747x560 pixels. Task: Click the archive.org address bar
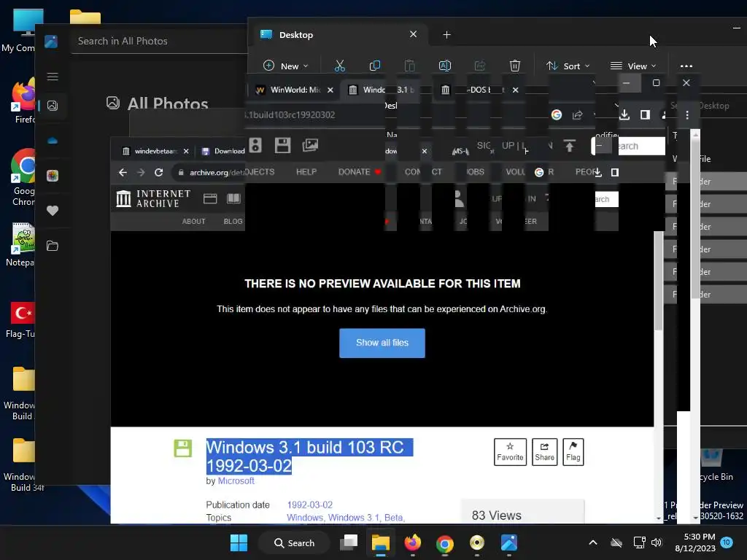click(x=209, y=172)
